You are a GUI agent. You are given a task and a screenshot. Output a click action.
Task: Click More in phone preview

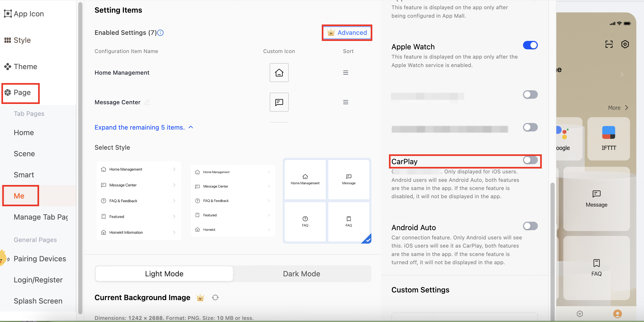tap(618, 108)
